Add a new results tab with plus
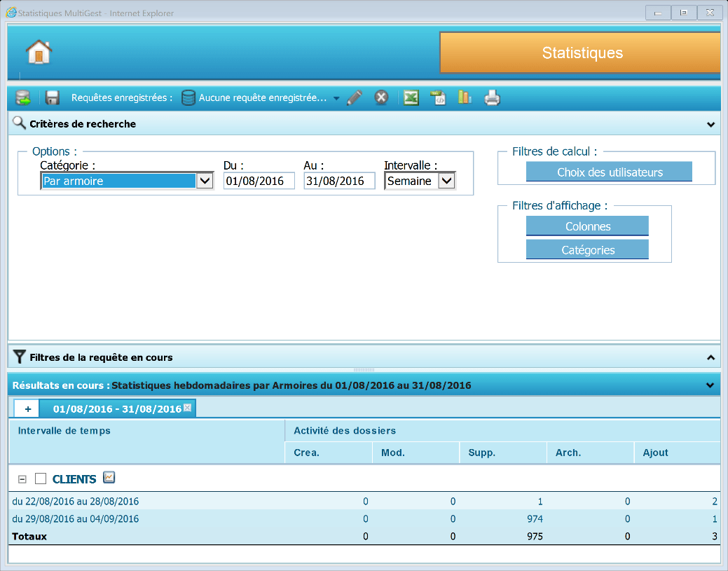This screenshot has width=728, height=571. (27, 408)
